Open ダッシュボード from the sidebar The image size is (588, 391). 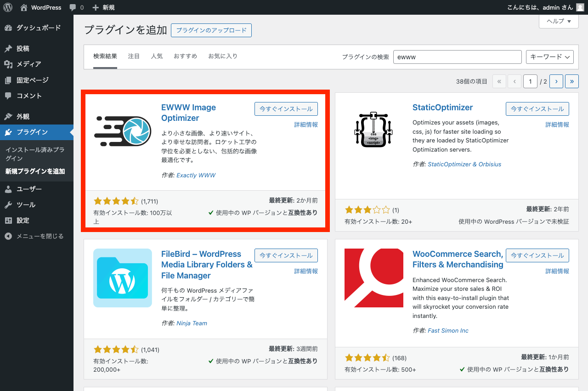(x=37, y=28)
